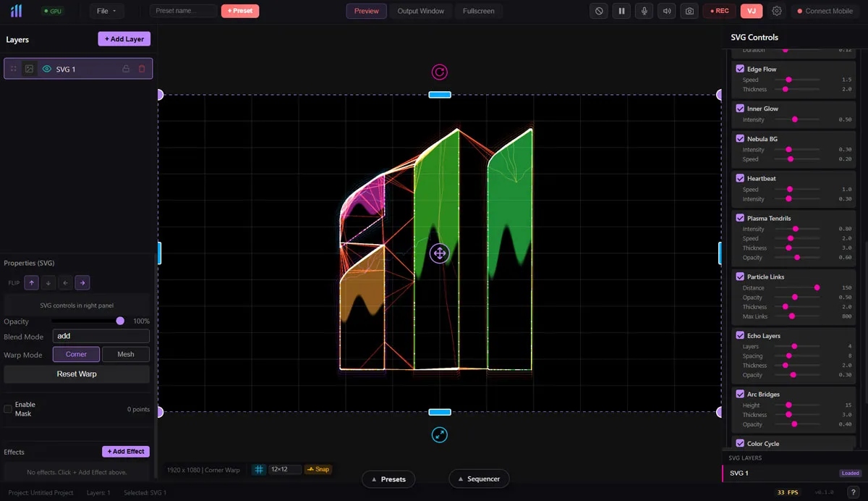Click the scale handle below the canvas

[439, 434]
